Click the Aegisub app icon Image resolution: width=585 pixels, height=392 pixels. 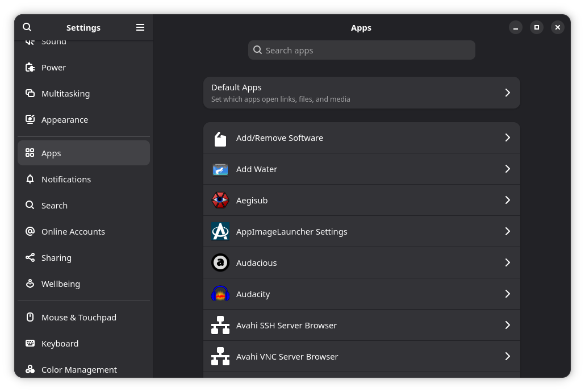tap(220, 200)
